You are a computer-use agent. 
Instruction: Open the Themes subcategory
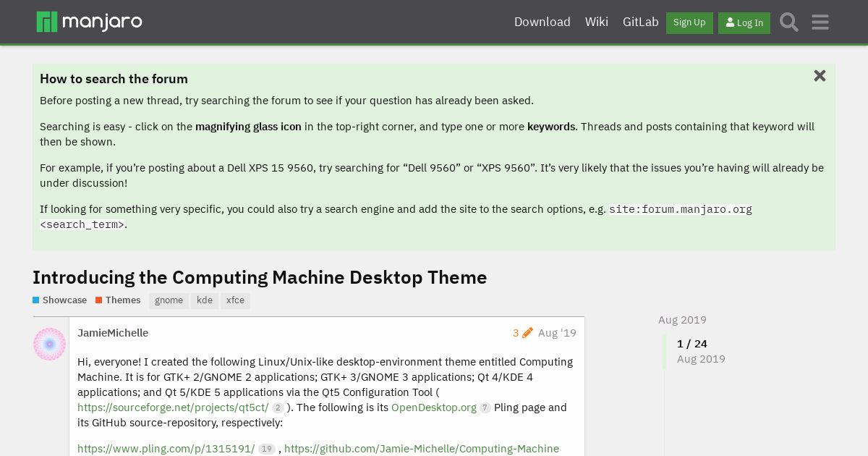[x=118, y=300]
